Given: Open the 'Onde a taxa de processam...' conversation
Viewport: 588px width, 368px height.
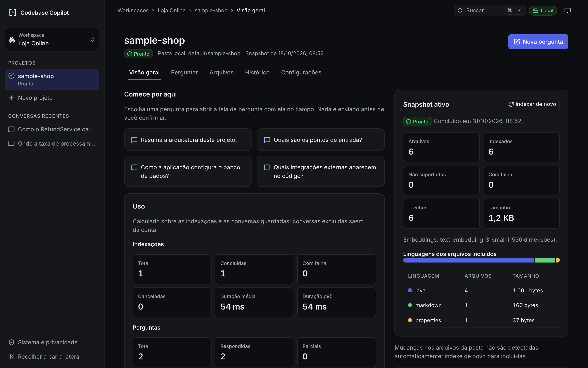Looking at the screenshot, I should [52, 144].
